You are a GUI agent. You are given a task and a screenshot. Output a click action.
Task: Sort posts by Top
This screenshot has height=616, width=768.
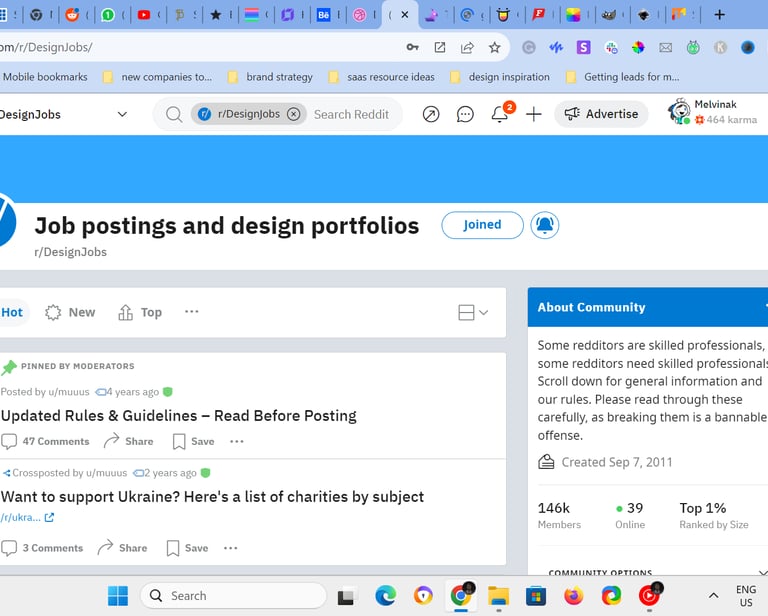[x=140, y=312]
